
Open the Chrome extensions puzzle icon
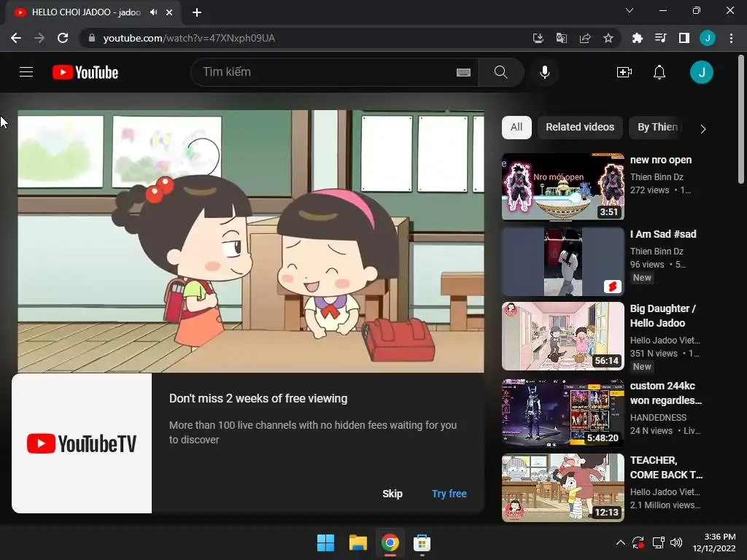[x=638, y=38]
